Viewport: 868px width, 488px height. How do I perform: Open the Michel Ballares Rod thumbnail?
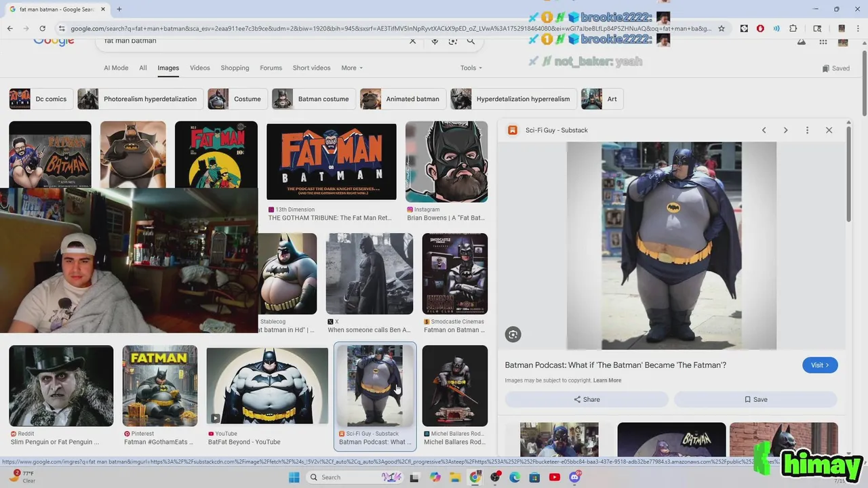point(454,386)
